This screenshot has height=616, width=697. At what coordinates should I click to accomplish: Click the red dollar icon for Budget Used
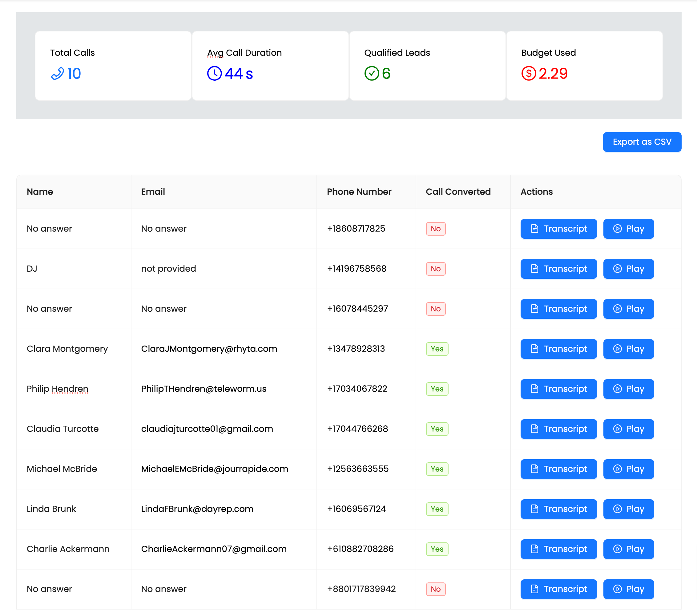[x=529, y=73]
